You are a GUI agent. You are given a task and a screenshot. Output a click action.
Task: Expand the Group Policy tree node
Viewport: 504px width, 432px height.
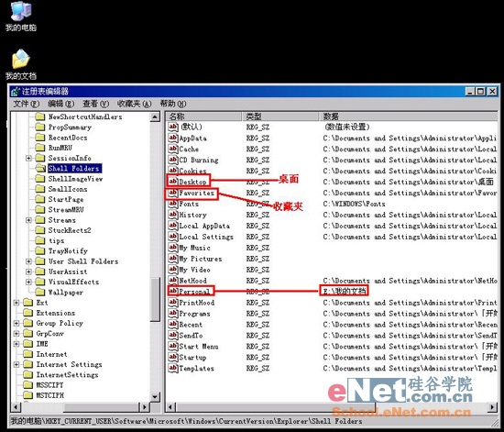point(16,323)
